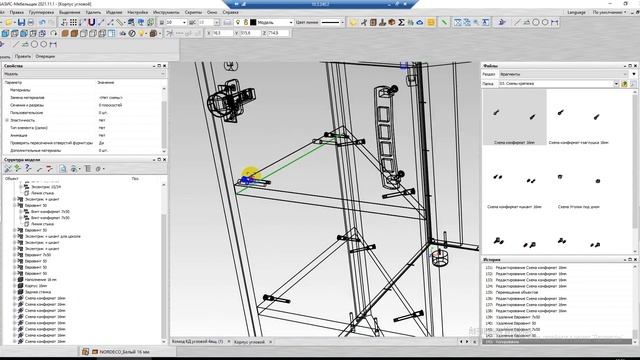Open the Модель layer dropdown
This screenshot has height=360, width=640.
pyautogui.click(x=291, y=22)
